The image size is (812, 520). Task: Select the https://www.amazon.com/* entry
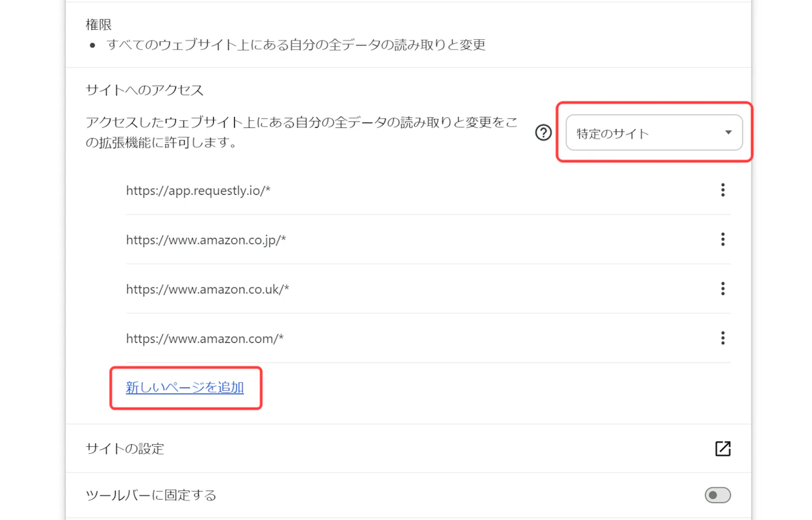point(204,338)
